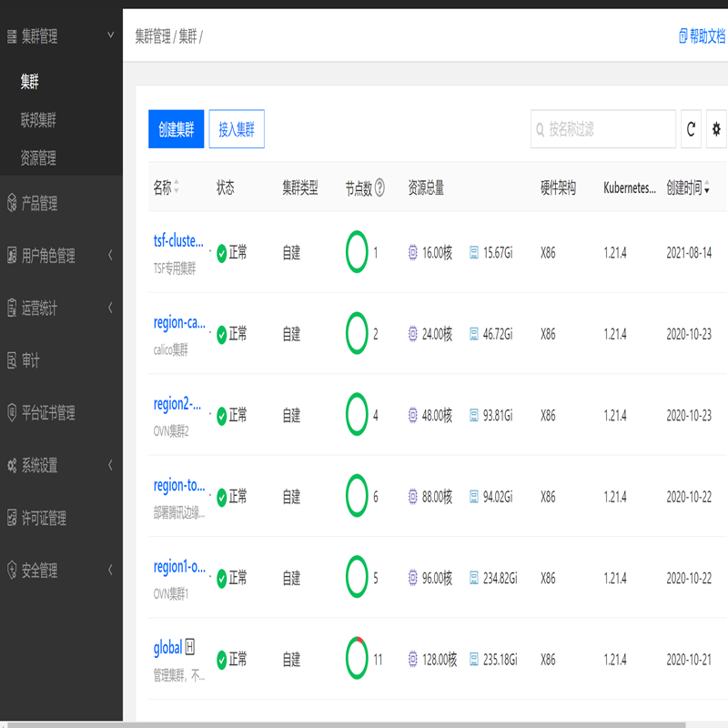Open table settings gear icon
The image size is (728, 728).
point(717,129)
